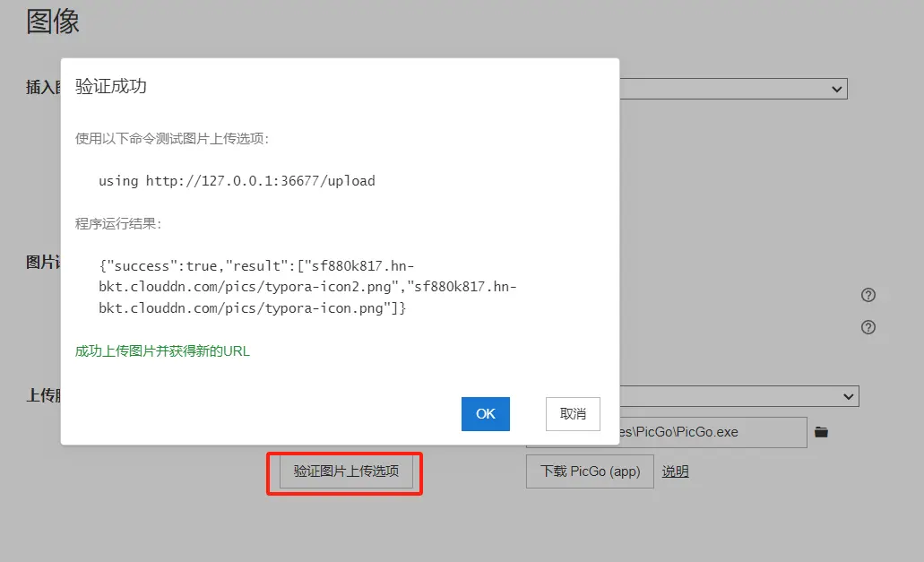Click the 验证成功 dialog title
This screenshot has height=562, width=924.
pyautogui.click(x=111, y=86)
